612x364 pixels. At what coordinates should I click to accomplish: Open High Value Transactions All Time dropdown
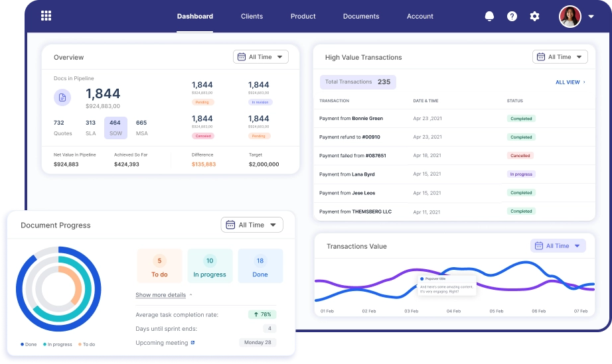tap(560, 57)
